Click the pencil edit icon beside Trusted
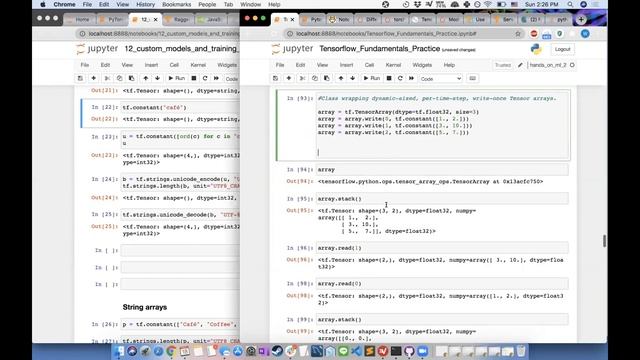640x360 pixels. pyautogui.click(x=520, y=65)
